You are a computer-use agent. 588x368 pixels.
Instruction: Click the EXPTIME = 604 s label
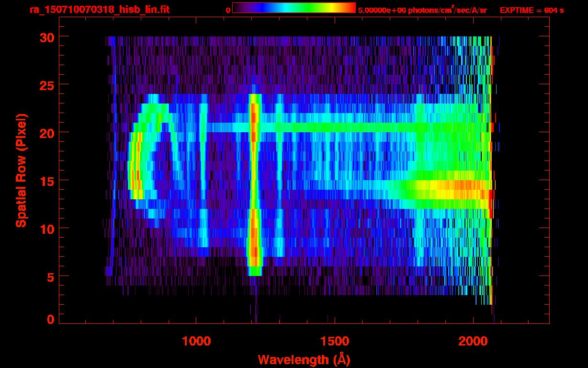(531, 10)
